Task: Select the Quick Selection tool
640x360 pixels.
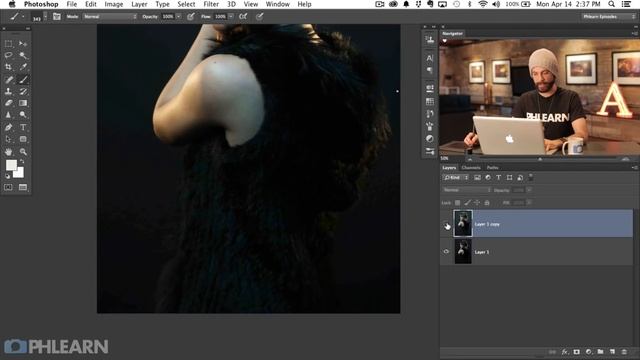Action: point(23,55)
